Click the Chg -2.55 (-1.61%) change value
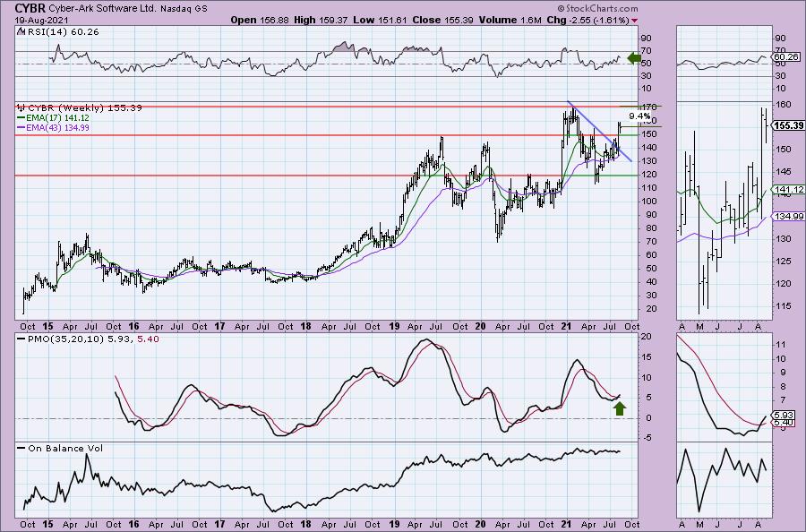This screenshot has width=806, height=532. pos(587,20)
